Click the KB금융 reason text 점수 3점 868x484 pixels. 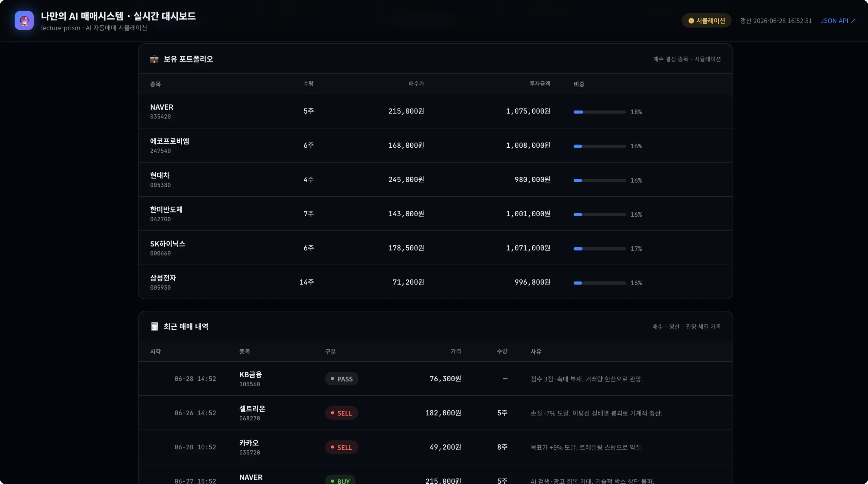point(587,379)
